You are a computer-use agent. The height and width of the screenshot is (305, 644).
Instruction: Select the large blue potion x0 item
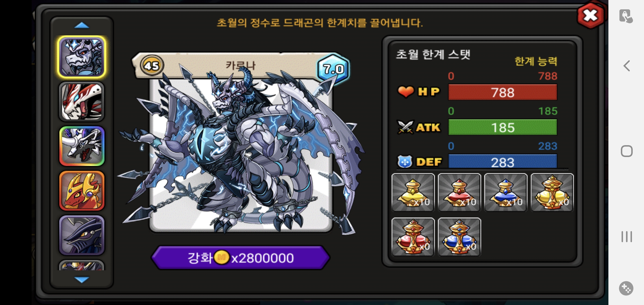coord(459,237)
